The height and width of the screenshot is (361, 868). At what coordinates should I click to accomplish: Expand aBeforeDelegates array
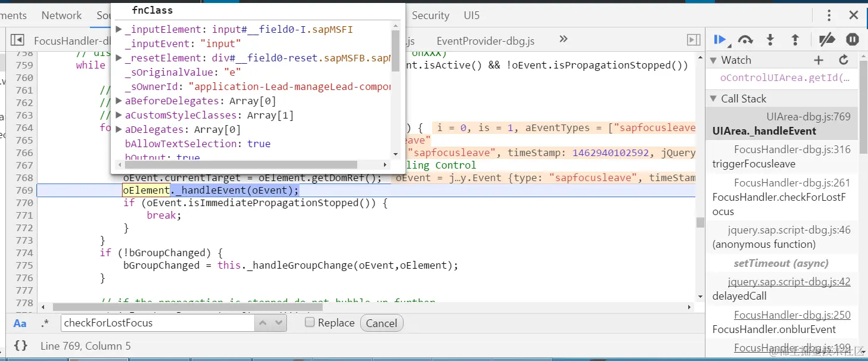118,101
